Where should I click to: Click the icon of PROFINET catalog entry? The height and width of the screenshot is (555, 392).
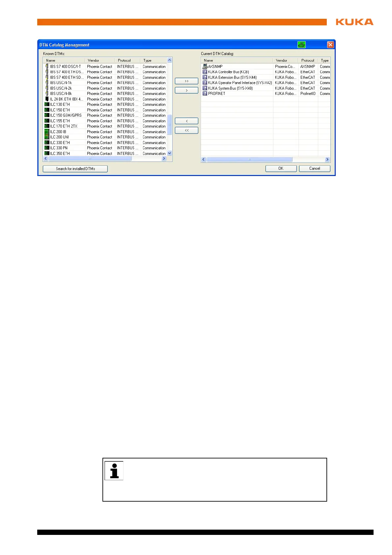pos(205,94)
